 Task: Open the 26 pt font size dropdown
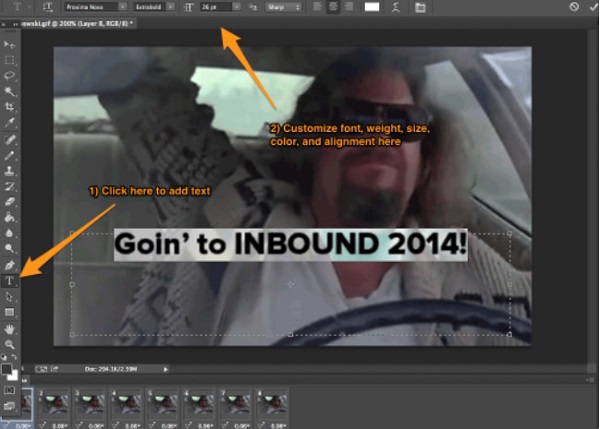236,7
